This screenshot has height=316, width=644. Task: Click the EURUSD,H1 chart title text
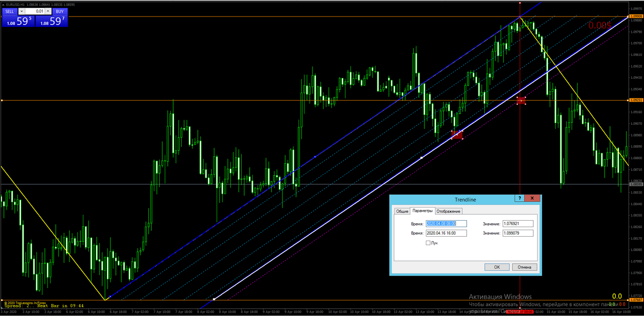pos(14,5)
